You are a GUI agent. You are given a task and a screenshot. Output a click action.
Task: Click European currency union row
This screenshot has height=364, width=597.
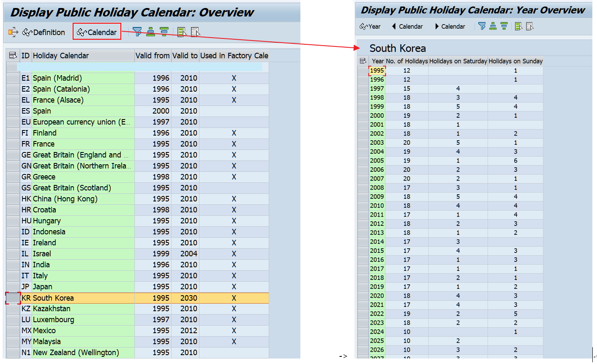tap(144, 122)
